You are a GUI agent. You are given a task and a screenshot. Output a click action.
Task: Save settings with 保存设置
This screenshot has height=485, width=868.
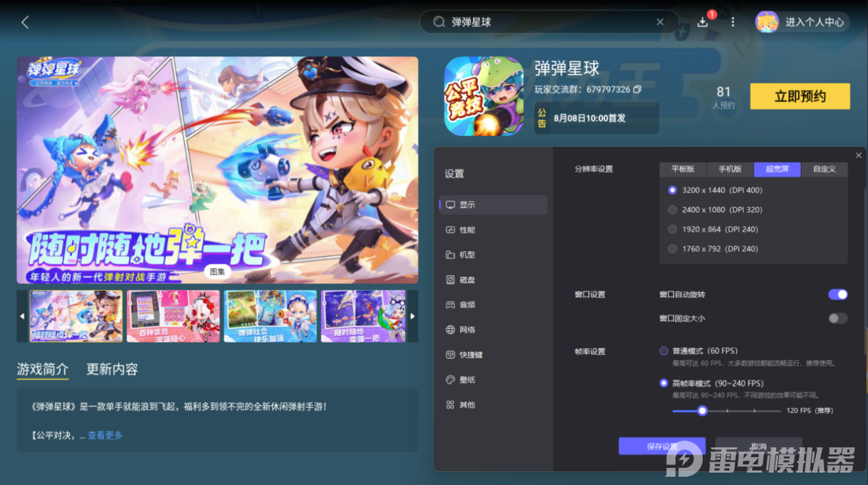pyautogui.click(x=662, y=446)
